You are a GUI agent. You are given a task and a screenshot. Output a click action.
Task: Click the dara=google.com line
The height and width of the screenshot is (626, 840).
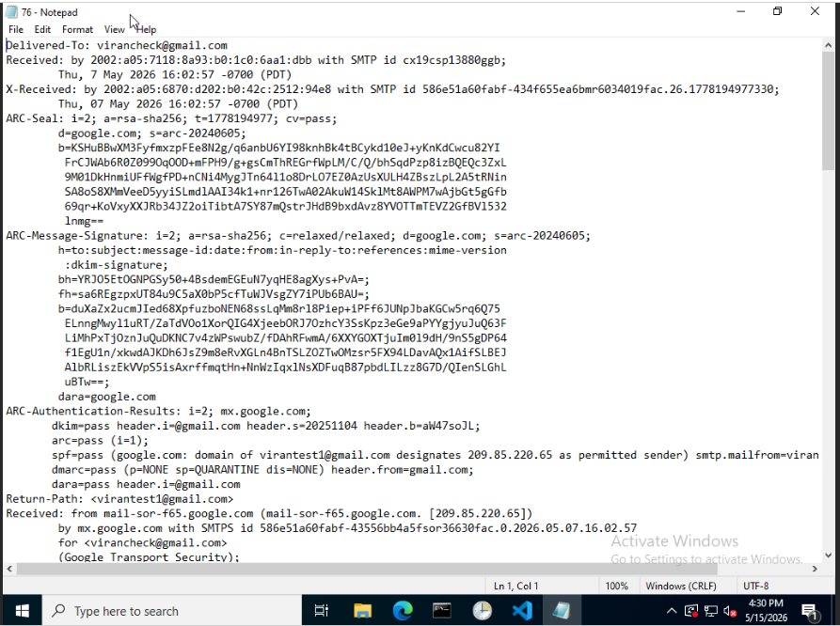(x=106, y=397)
